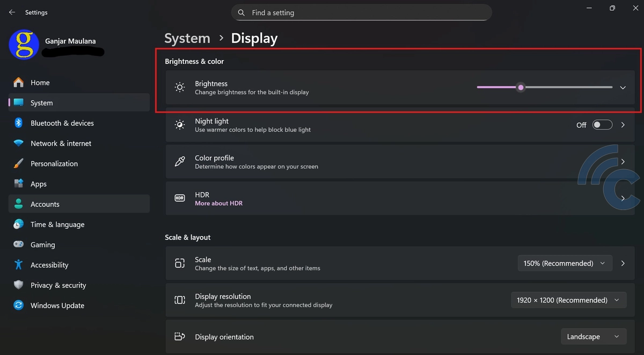Click the Gaming controller icon
The image size is (644, 355).
click(18, 244)
